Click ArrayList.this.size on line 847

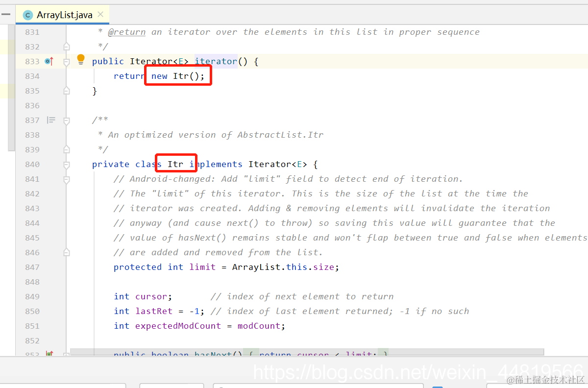tap(283, 267)
